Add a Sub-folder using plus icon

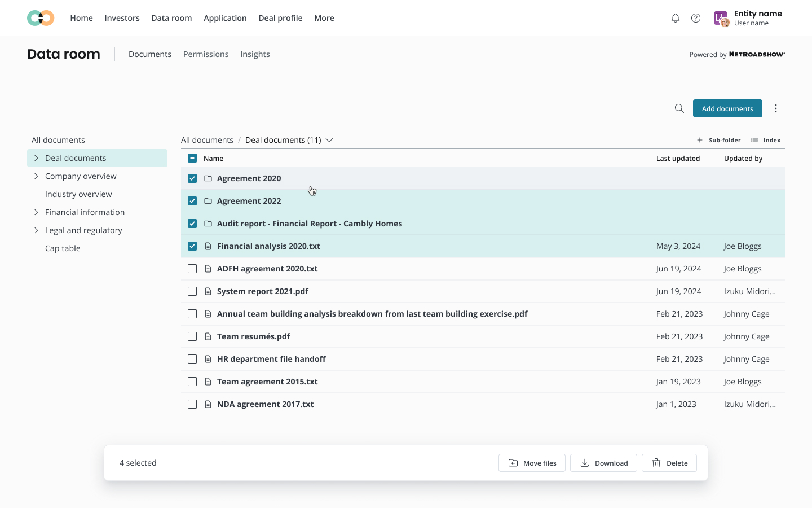pyautogui.click(x=700, y=140)
